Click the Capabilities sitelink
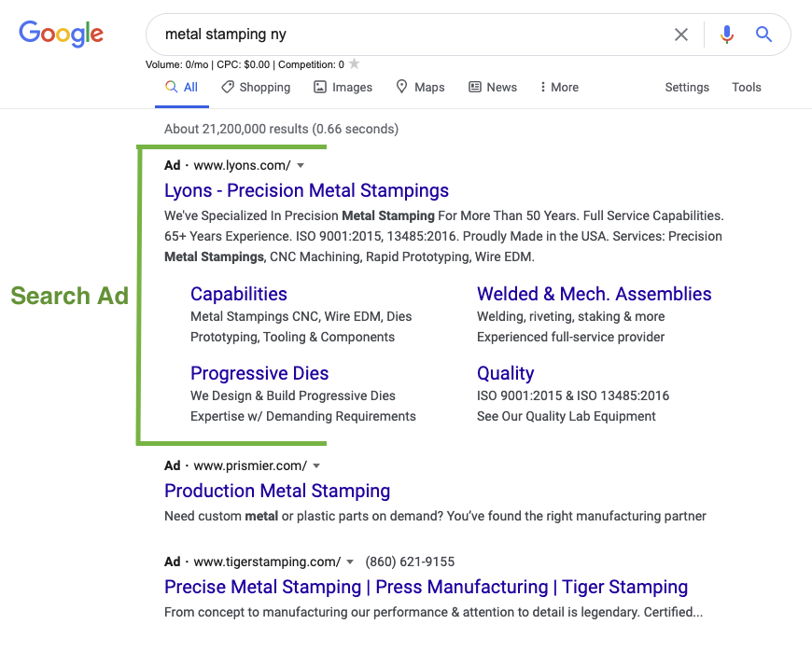 (x=238, y=294)
